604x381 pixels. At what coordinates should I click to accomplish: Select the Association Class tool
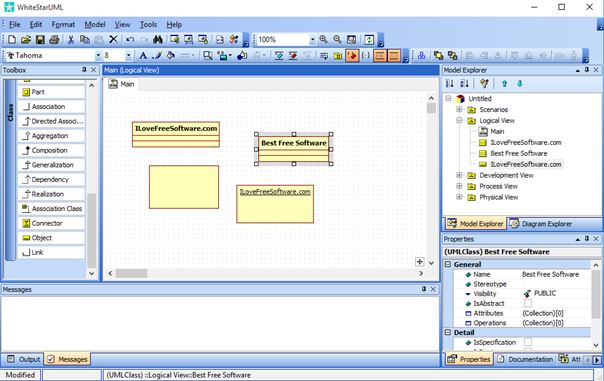[51, 209]
